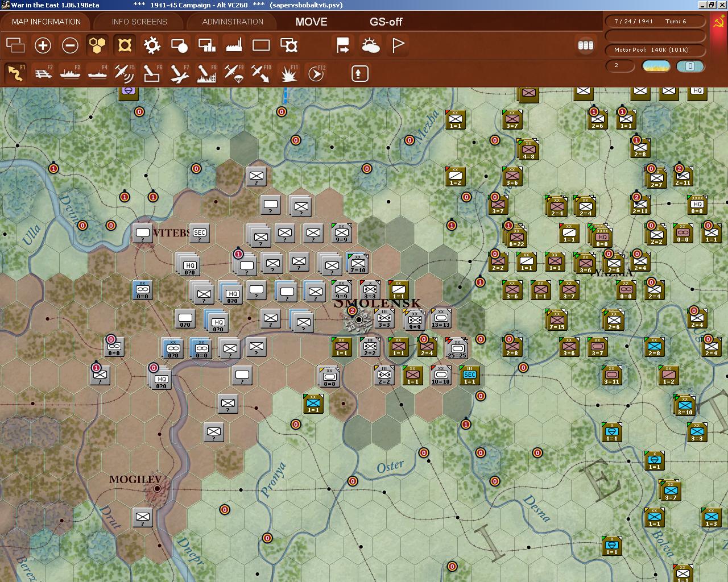Select the 4=8 Soviet unit stack
Viewport: 728px width, 582px height.
tap(528, 149)
